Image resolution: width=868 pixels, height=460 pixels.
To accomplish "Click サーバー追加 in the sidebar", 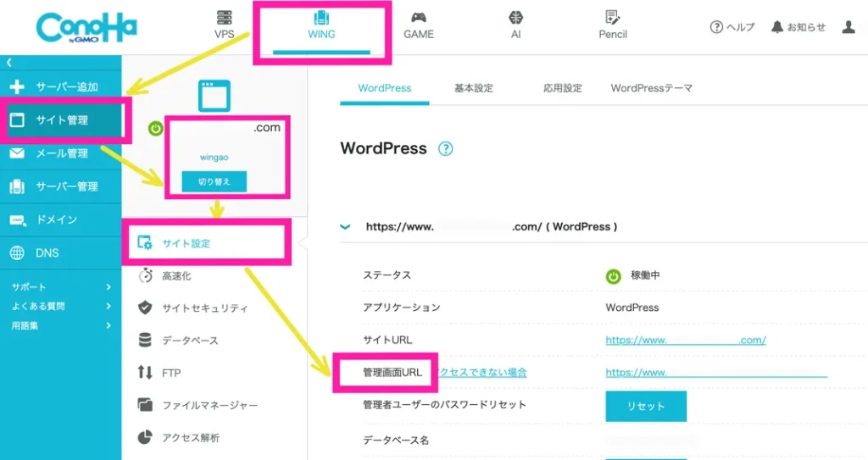I will [60, 86].
